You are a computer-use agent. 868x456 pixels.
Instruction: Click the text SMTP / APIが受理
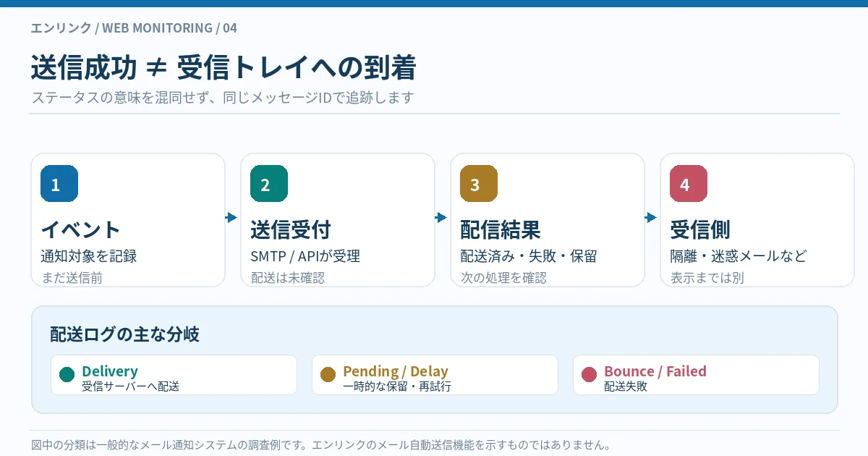(x=305, y=256)
